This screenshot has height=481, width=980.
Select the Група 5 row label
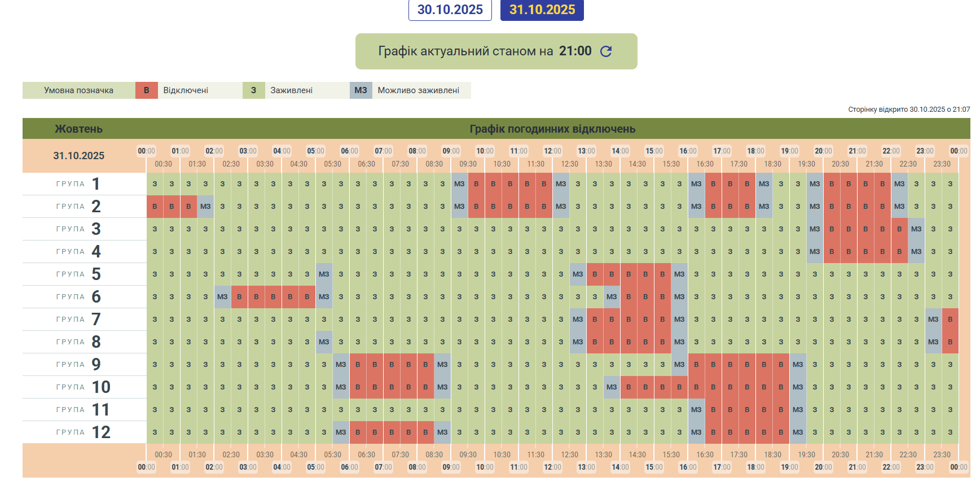point(78,274)
